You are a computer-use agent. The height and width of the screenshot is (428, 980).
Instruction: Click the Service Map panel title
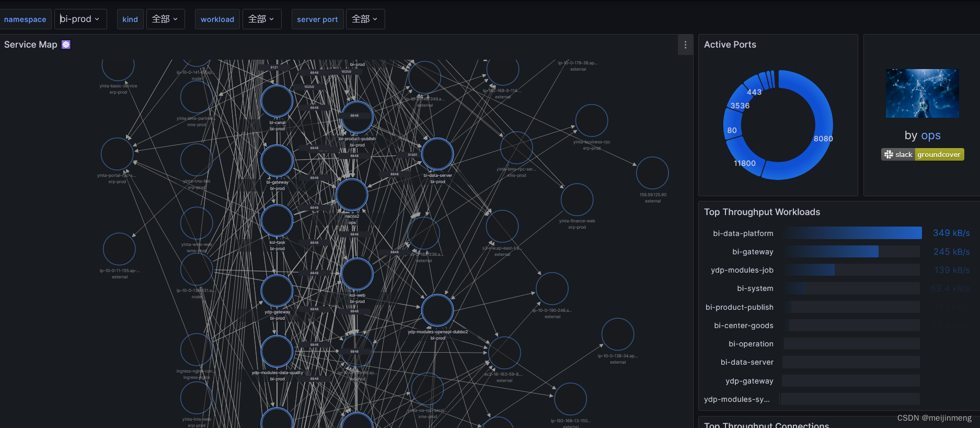tap(31, 44)
